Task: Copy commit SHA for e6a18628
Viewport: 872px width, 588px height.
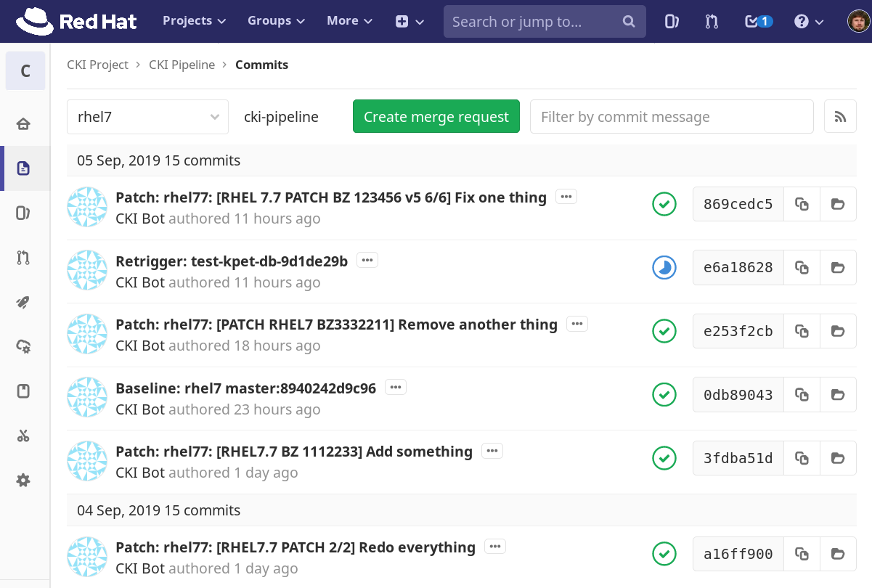Action: pyautogui.click(x=802, y=267)
